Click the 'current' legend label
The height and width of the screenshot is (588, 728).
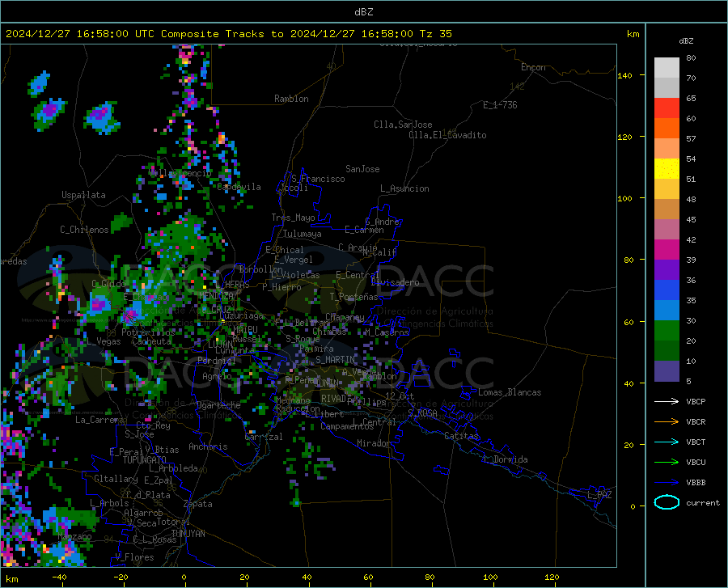(703, 502)
